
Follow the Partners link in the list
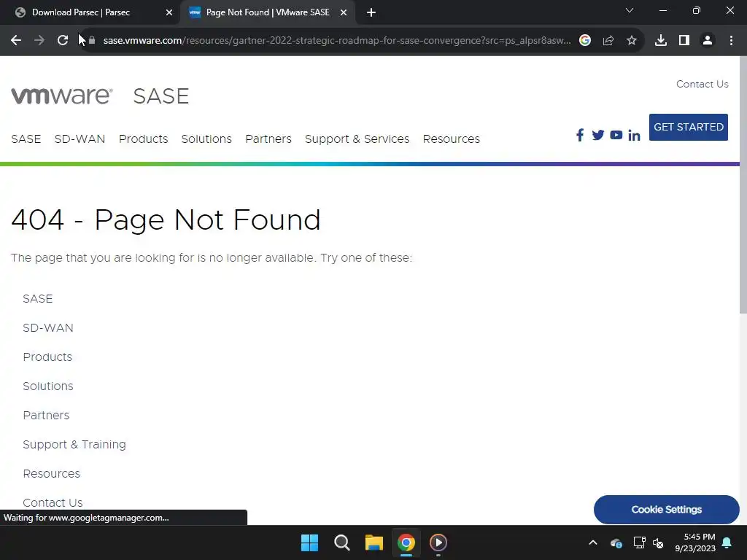click(x=46, y=415)
